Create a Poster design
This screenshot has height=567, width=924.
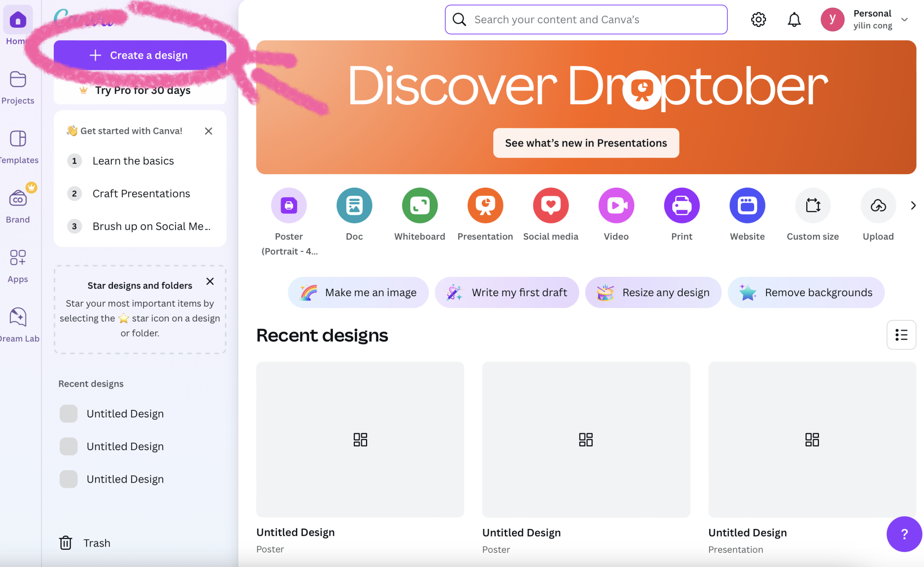[x=289, y=205]
